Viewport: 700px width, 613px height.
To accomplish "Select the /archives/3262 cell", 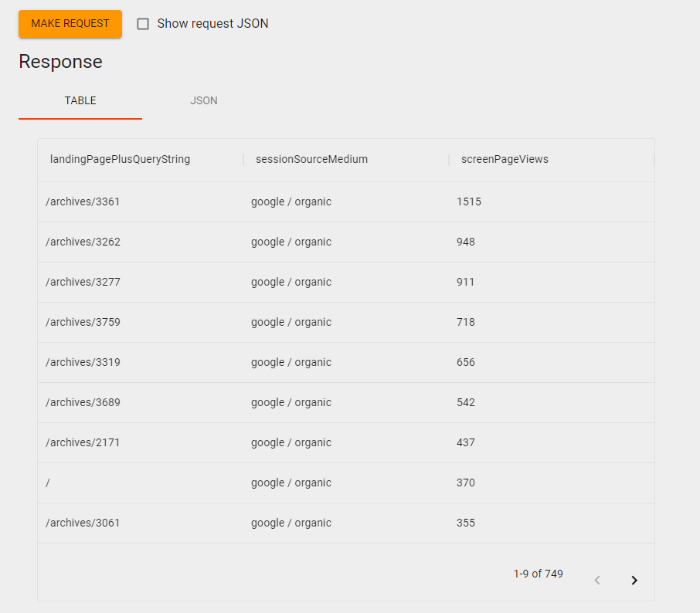I will (83, 242).
